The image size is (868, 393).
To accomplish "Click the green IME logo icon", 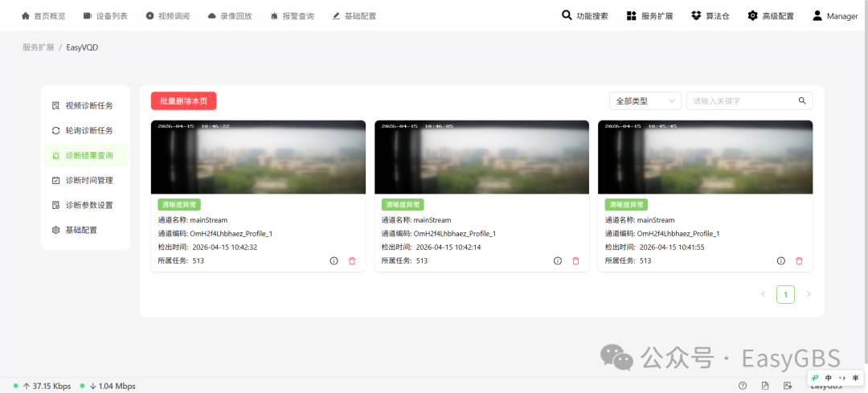I will [x=816, y=378].
